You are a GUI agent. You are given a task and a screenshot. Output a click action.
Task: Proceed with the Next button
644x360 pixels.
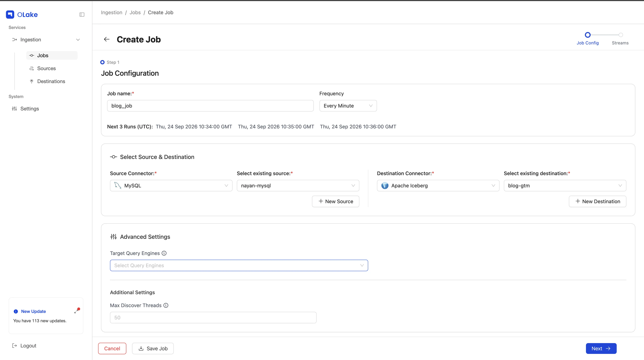(601, 348)
